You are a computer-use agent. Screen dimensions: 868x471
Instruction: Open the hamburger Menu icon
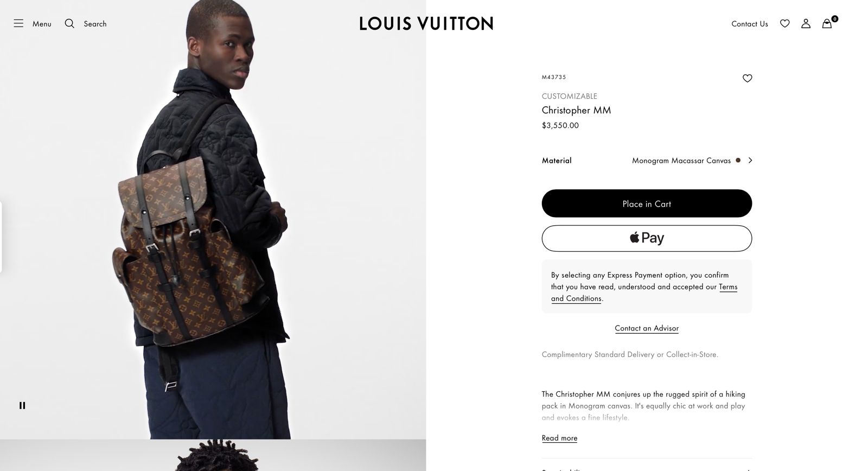coord(18,23)
